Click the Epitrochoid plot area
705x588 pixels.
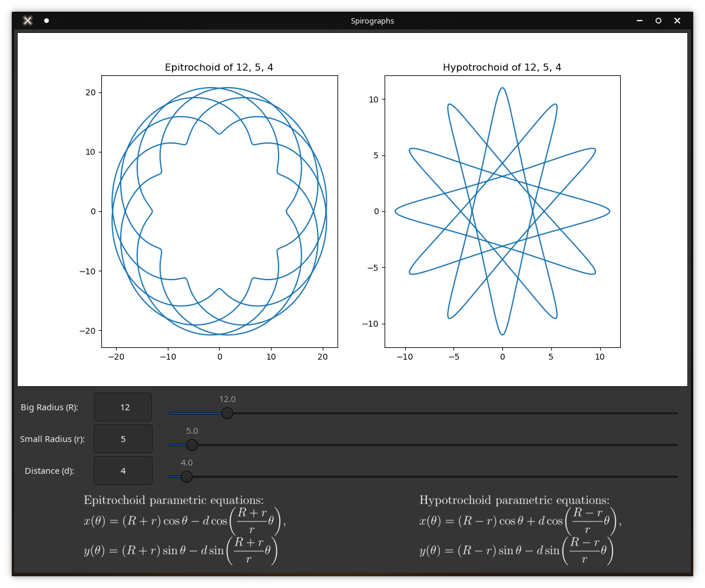pyautogui.click(x=219, y=211)
